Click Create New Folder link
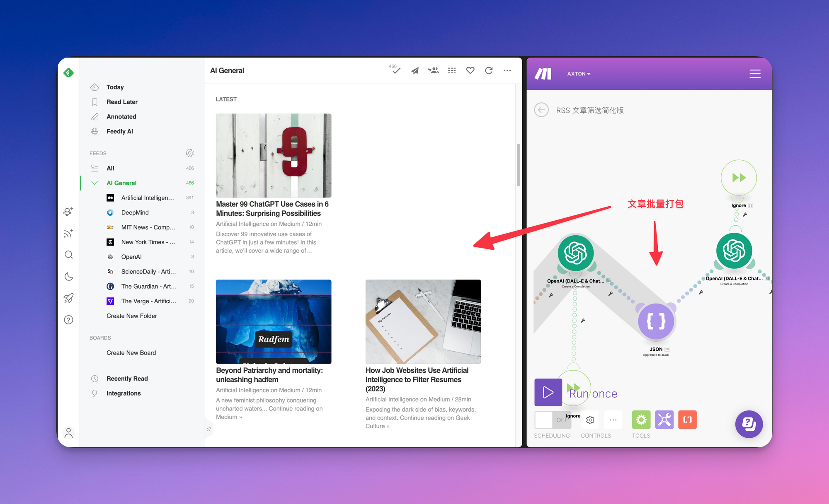Image resolution: width=829 pixels, height=504 pixels. point(132,316)
